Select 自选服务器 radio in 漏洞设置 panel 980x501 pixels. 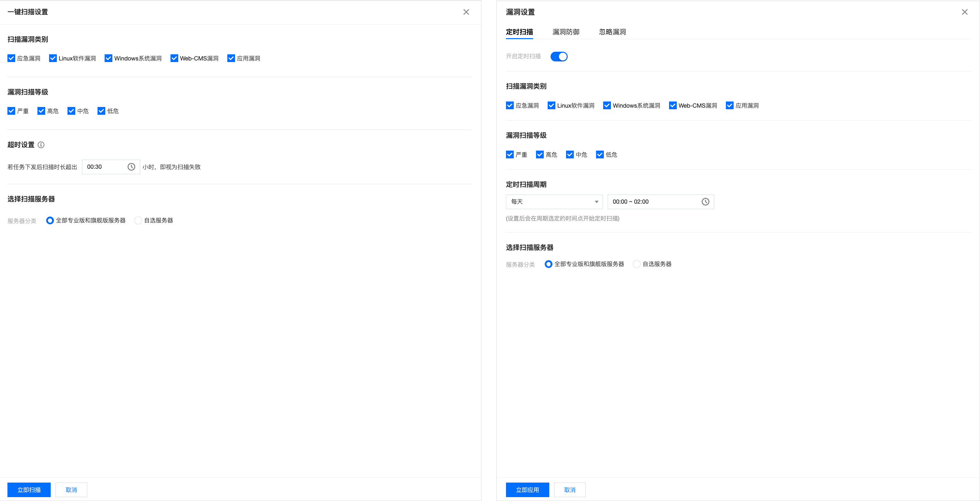[636, 264]
